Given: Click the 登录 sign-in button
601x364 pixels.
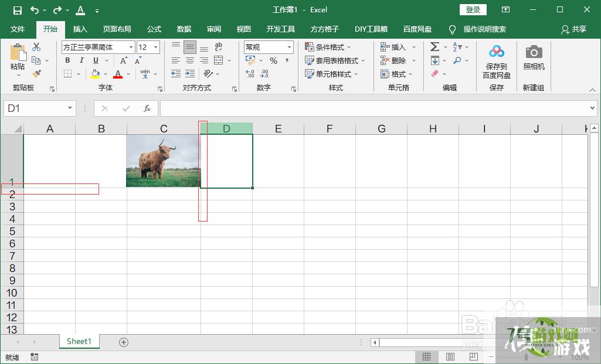Looking at the screenshot, I should click(x=473, y=10).
